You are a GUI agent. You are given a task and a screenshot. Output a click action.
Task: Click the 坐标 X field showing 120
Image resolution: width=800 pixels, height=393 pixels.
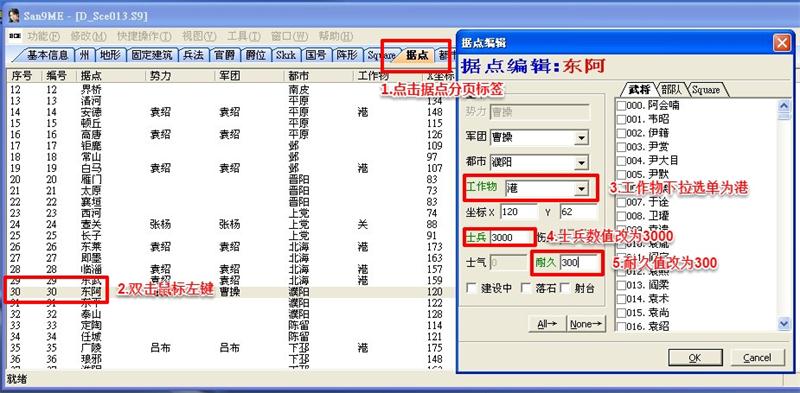[519, 211]
